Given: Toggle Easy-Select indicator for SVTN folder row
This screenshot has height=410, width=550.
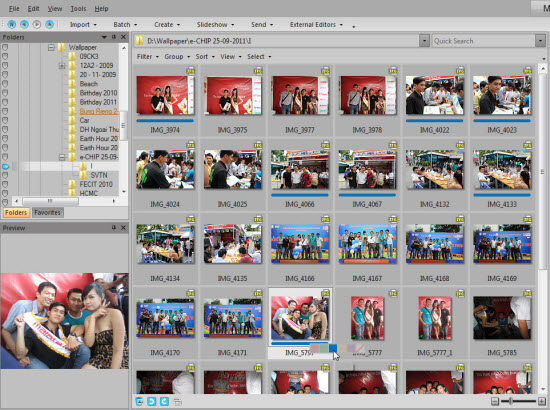Looking at the screenshot, I should tap(5, 175).
